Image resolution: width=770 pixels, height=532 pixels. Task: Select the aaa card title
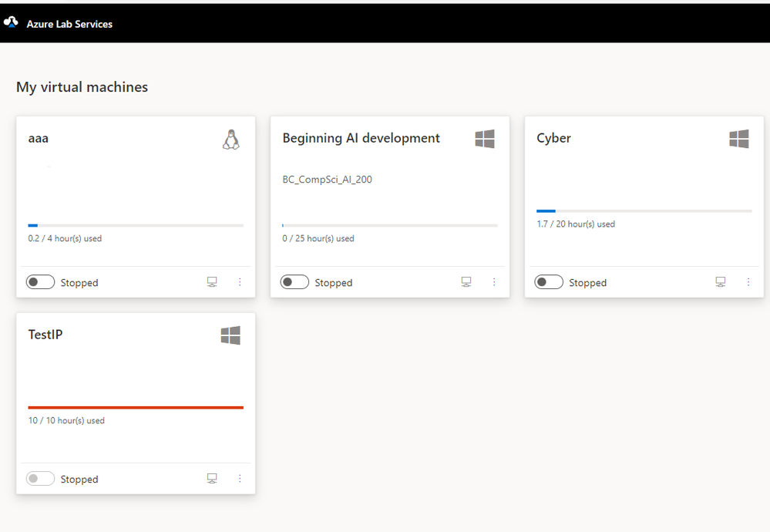[x=39, y=139]
